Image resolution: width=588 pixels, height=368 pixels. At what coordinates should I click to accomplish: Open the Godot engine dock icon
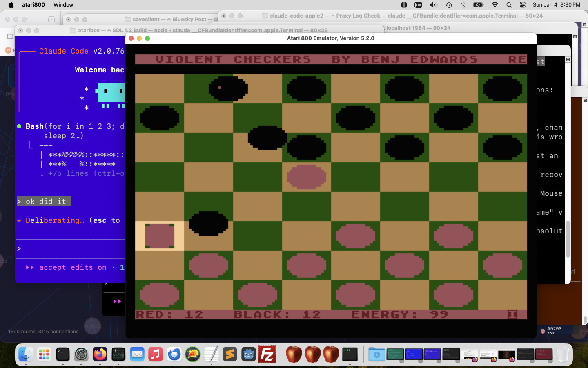(x=248, y=354)
